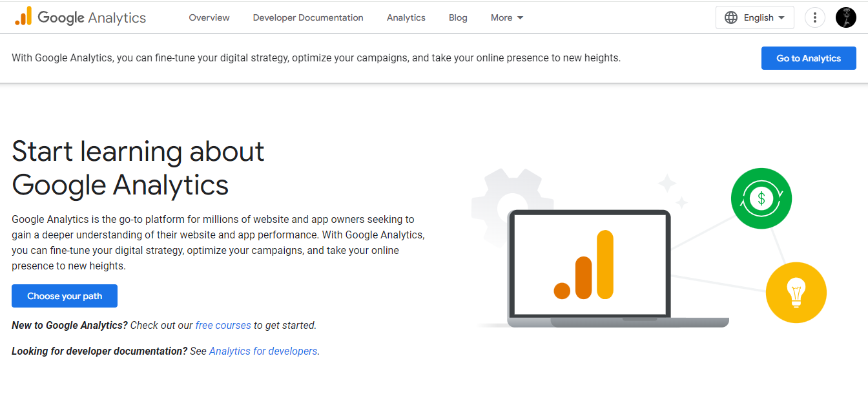
Task: Go to the Blog page
Action: (x=458, y=17)
